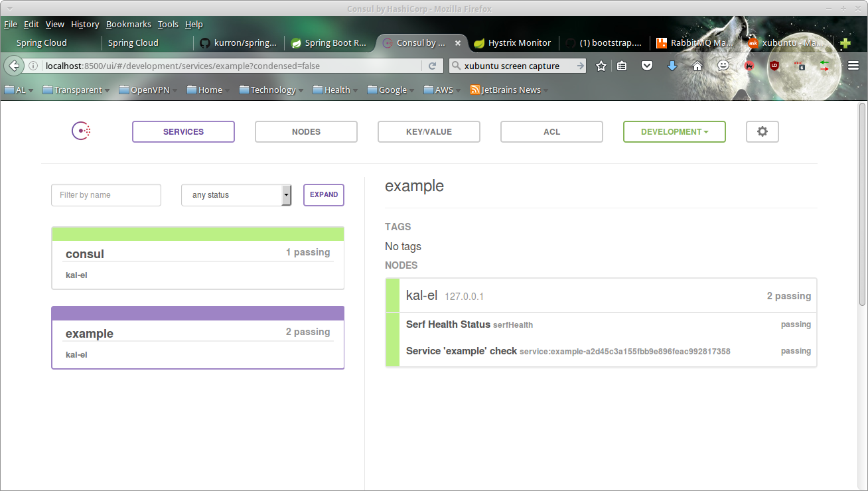Open the Home bookmarks folder
This screenshot has height=491, width=868.
(x=208, y=90)
